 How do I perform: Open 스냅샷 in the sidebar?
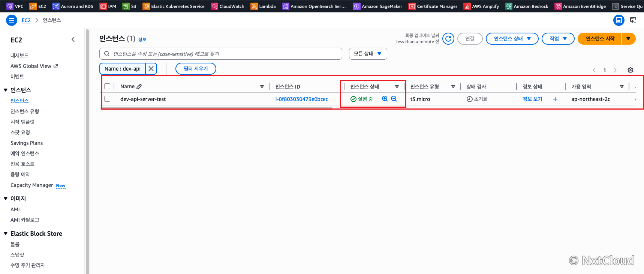[x=17, y=254]
